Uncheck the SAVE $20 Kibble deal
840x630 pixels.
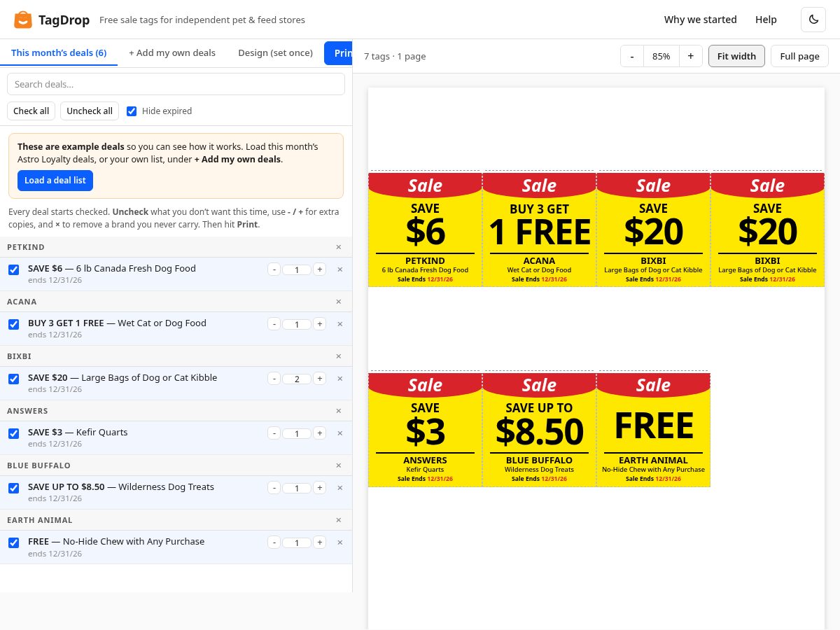click(x=13, y=379)
